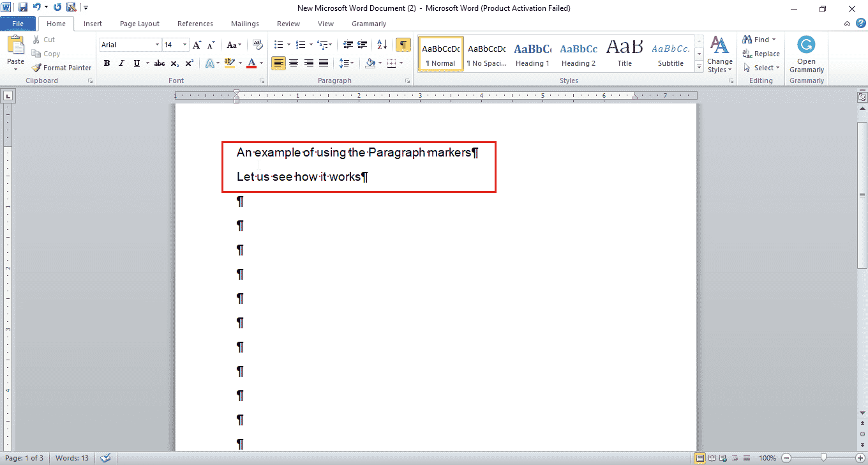Expand the Styles gallery More arrow
868x465 pixels.
pyautogui.click(x=700, y=67)
